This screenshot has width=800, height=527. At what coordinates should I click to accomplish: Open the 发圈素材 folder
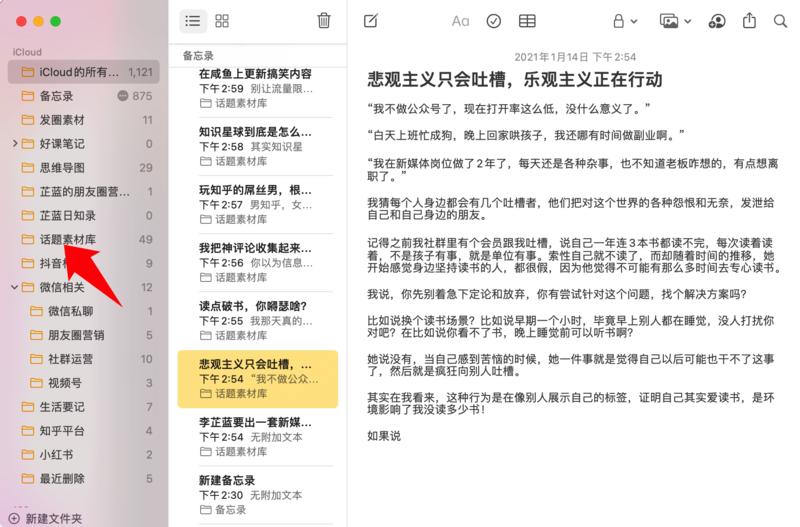(x=84, y=120)
